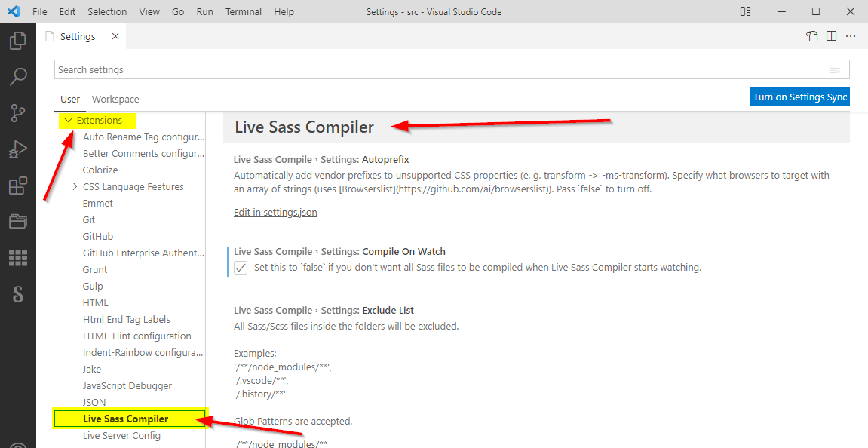Select Better Comments configuration item
This screenshot has height=448, width=868.
143,153
